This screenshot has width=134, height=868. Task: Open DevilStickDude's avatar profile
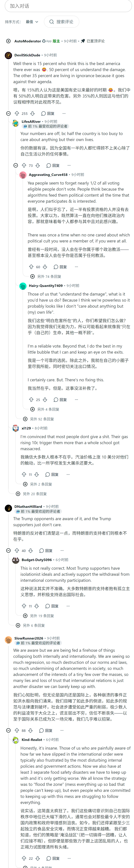[x=8, y=55]
